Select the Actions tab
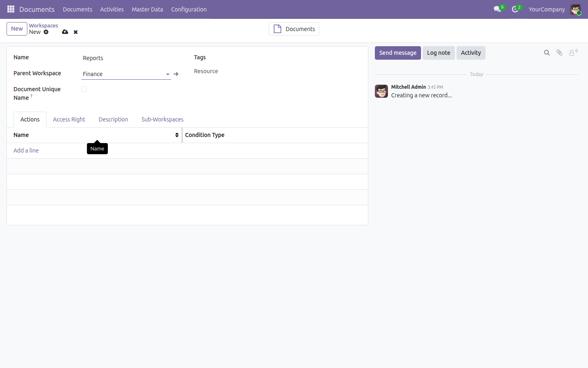This screenshot has height=368, width=588. click(x=30, y=119)
